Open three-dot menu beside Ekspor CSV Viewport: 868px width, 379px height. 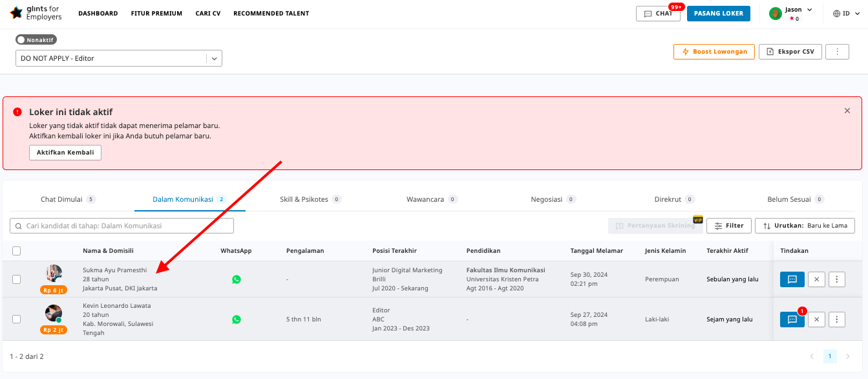pos(838,52)
